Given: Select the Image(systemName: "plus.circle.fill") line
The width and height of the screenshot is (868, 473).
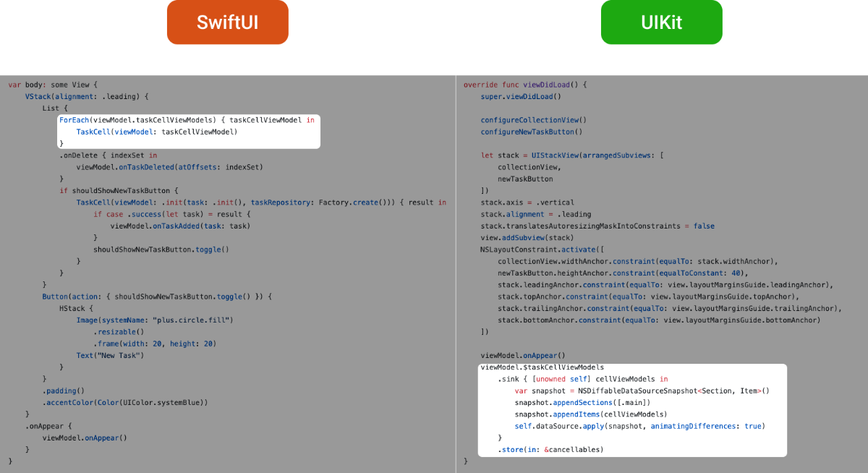Looking at the screenshot, I should click(155, 320).
